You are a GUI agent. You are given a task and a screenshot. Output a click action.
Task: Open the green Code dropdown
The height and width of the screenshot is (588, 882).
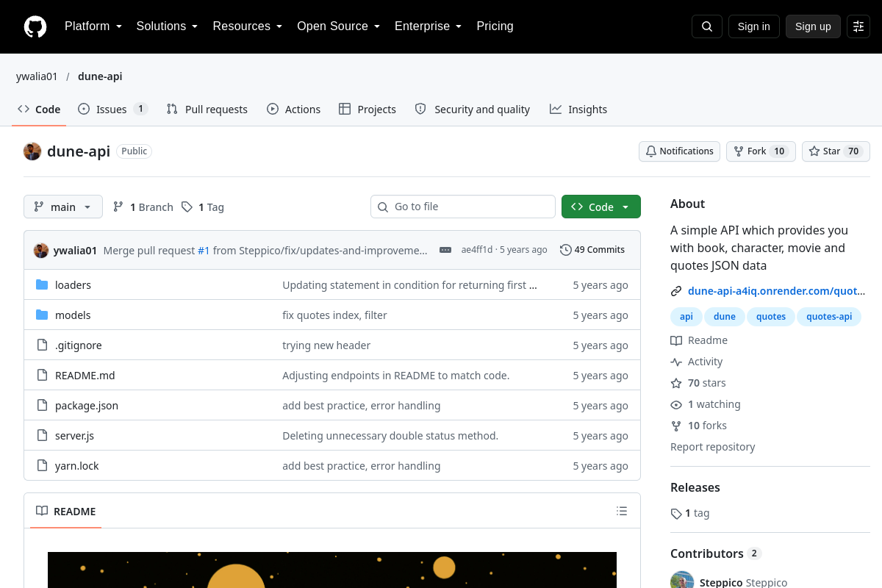click(601, 207)
